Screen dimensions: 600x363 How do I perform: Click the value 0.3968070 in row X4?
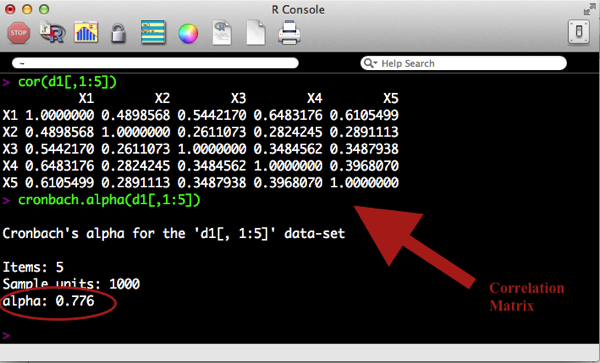tap(364, 166)
